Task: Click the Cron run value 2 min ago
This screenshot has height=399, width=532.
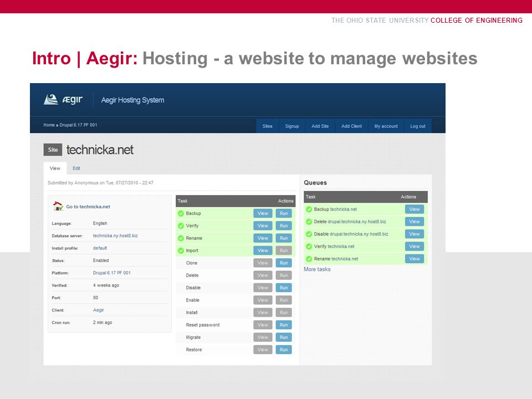Action: [103, 323]
